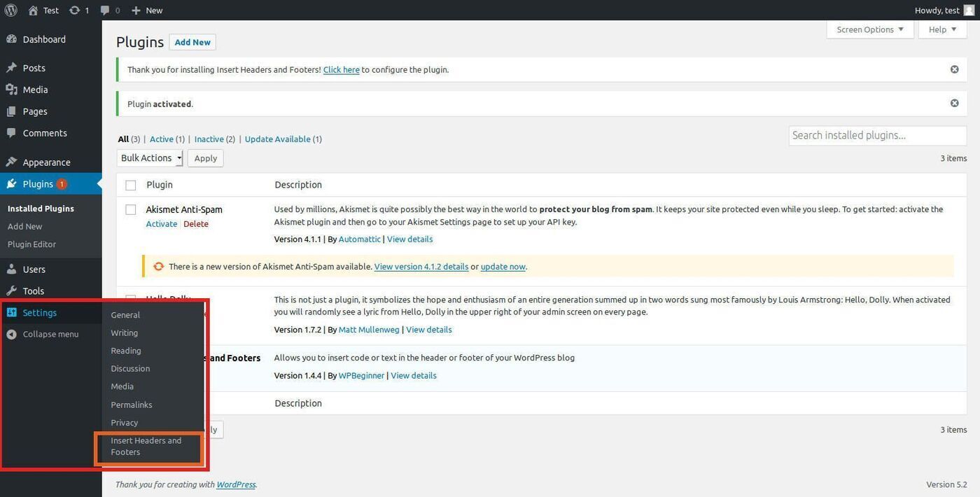
Task: Click the updates circular arrows icon
Action: 74,10
